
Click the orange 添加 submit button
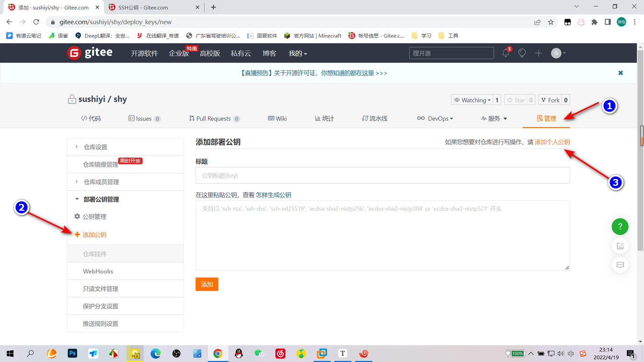(207, 284)
